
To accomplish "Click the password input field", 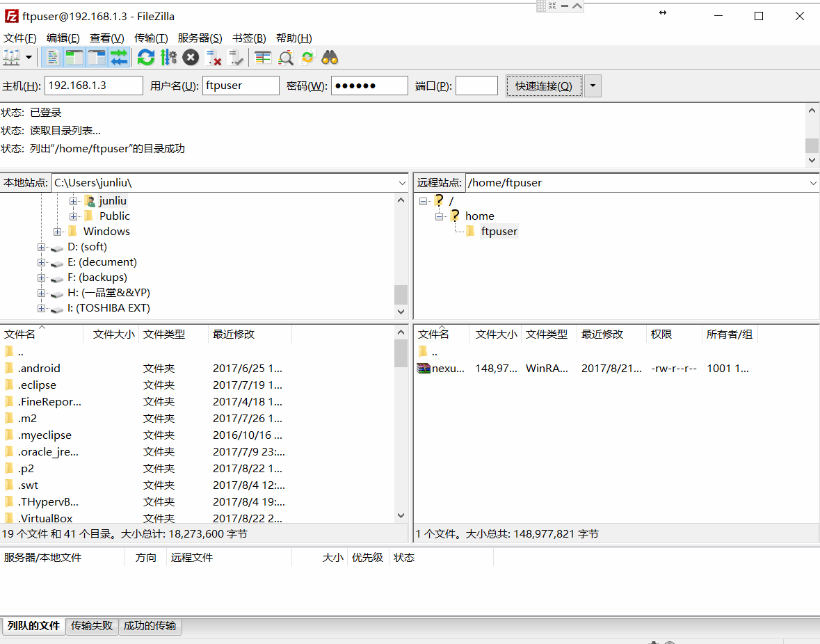I will pyautogui.click(x=369, y=86).
